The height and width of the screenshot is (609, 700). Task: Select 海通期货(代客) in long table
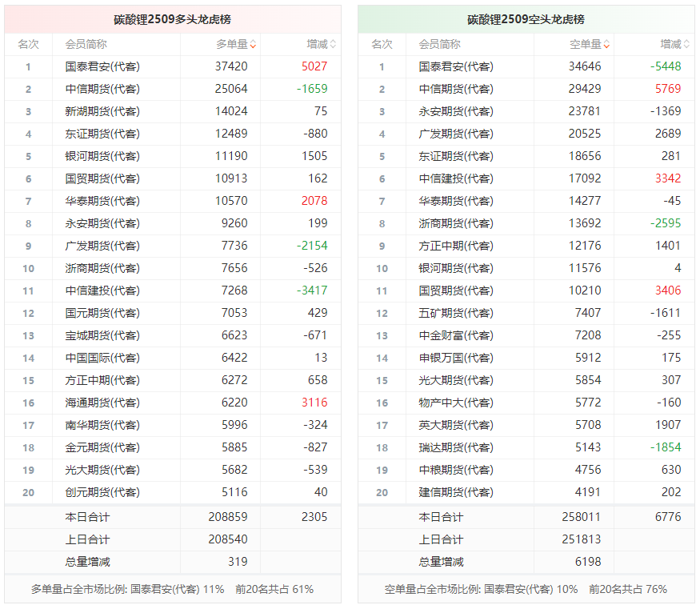click(102, 403)
